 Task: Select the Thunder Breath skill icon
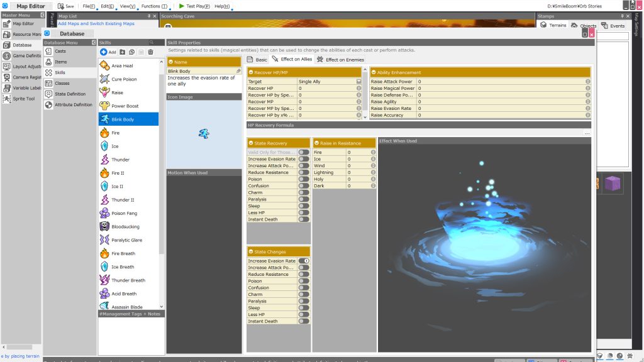[x=105, y=280]
